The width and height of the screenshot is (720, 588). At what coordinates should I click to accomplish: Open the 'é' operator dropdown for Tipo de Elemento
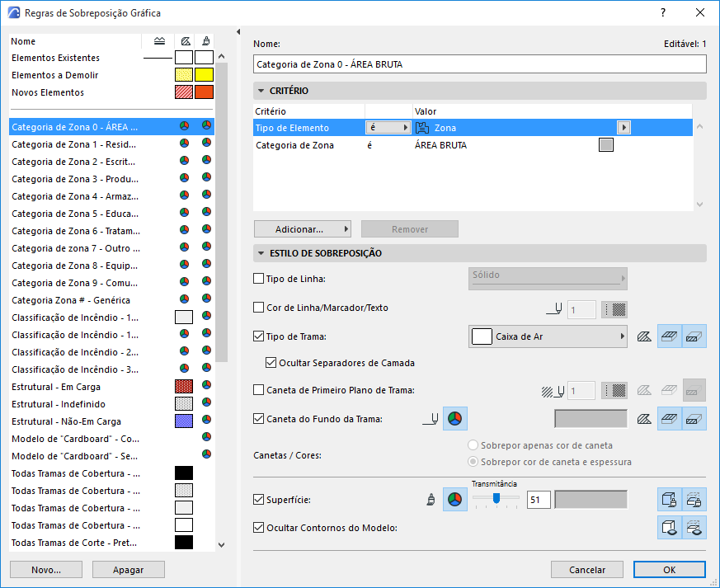388,128
